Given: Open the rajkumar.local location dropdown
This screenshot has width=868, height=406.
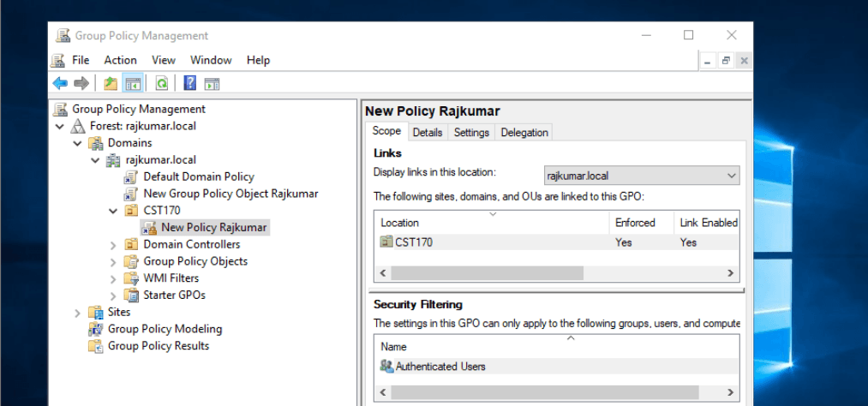Looking at the screenshot, I should [642, 176].
